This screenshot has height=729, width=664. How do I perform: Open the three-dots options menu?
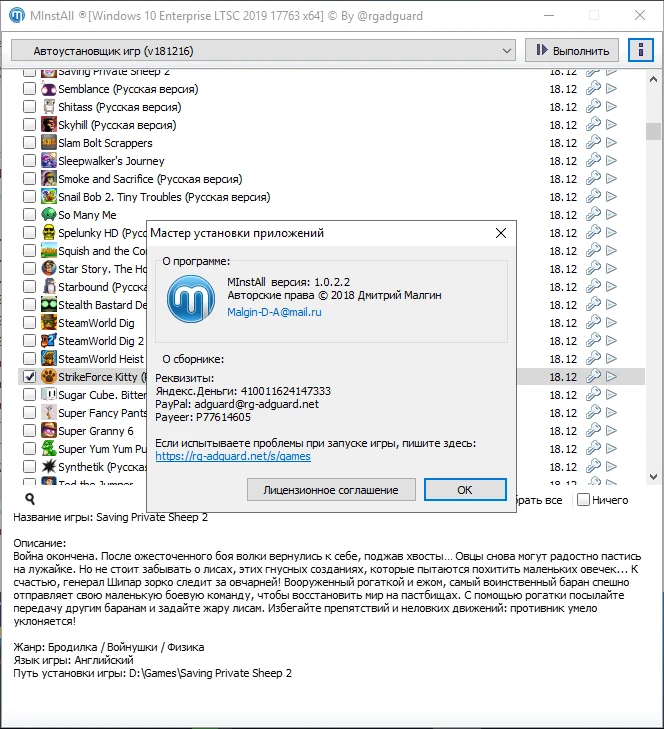coord(640,50)
